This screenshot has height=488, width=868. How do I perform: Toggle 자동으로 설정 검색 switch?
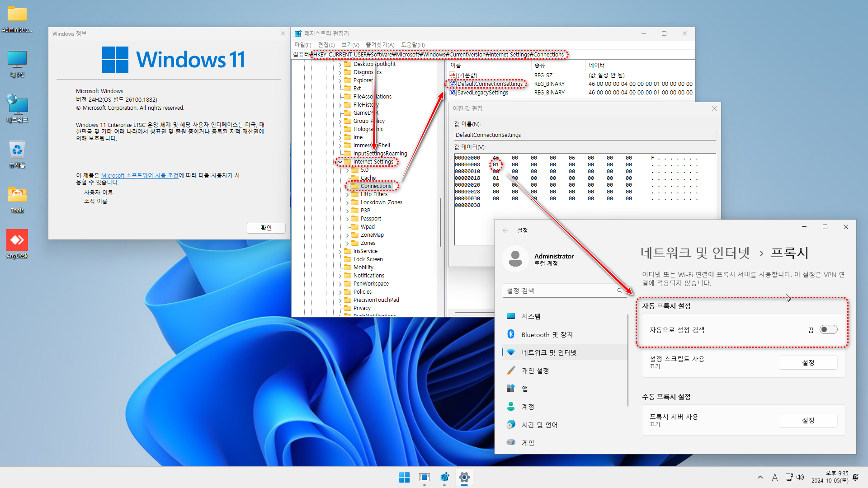829,330
